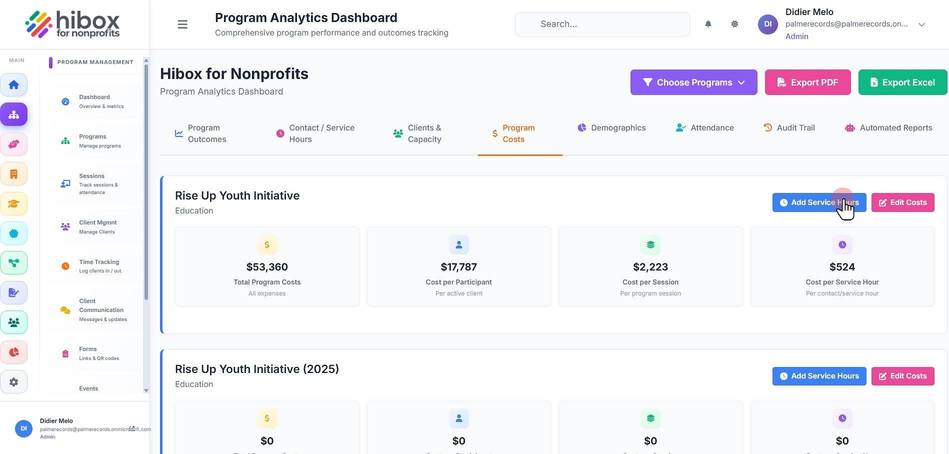Focus the Search input field
Viewport: 949px width, 454px height.
pyautogui.click(x=602, y=24)
